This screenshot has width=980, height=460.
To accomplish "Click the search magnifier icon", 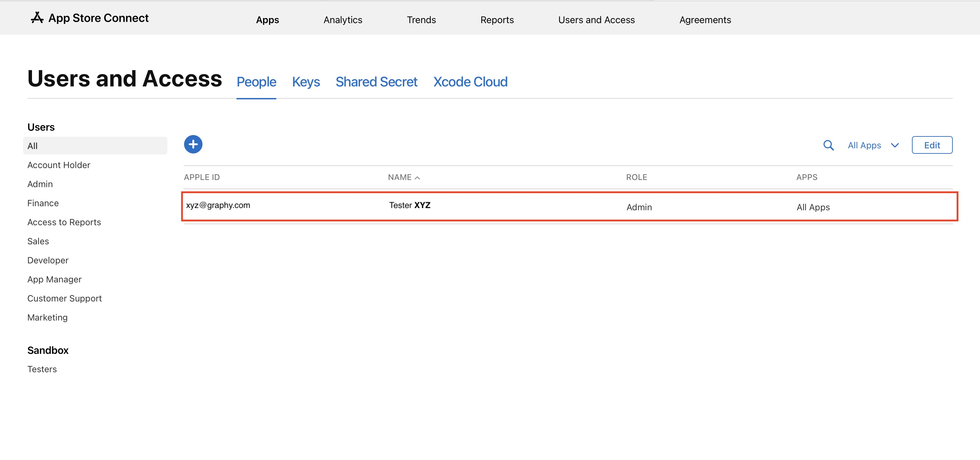I will tap(828, 145).
